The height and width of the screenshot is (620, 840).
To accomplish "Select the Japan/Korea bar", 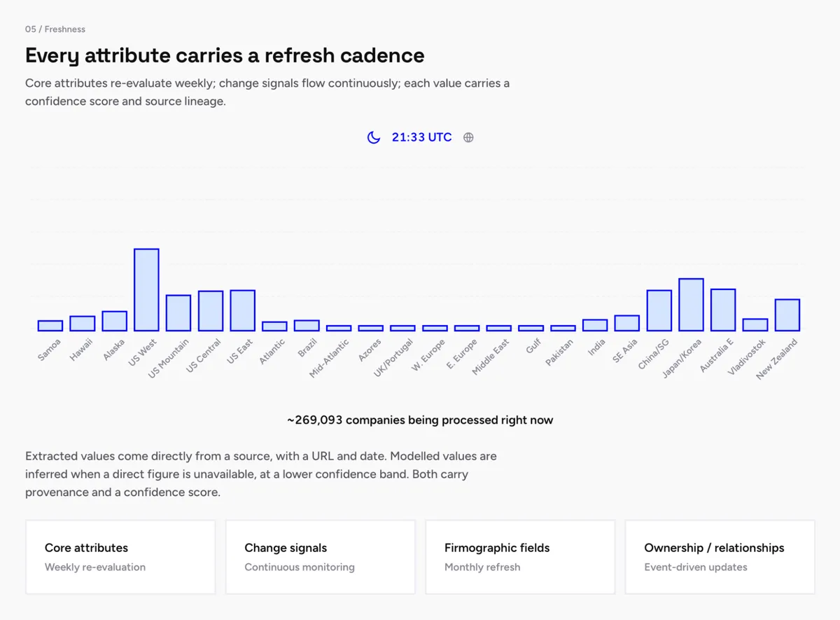I will tap(691, 305).
